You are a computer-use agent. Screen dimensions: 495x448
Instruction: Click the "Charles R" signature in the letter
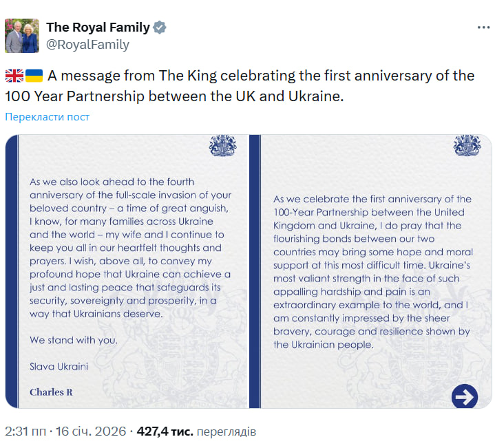pos(51,392)
